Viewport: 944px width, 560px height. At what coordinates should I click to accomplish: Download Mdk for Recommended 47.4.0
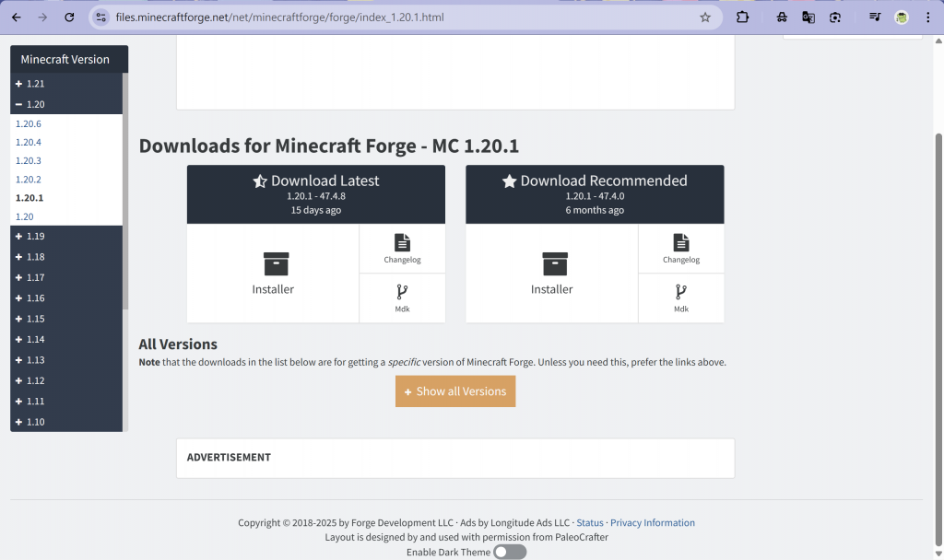pos(681,298)
